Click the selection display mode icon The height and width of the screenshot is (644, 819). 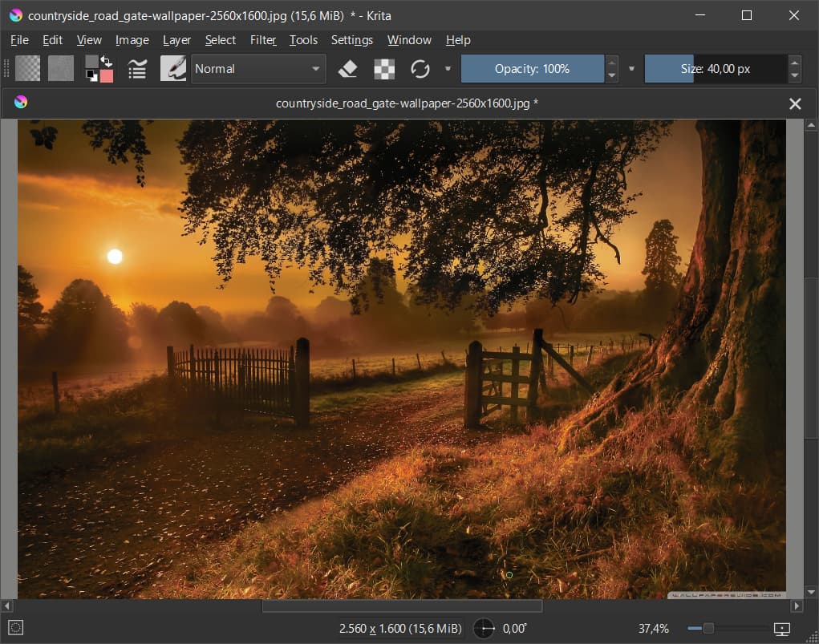(16, 629)
